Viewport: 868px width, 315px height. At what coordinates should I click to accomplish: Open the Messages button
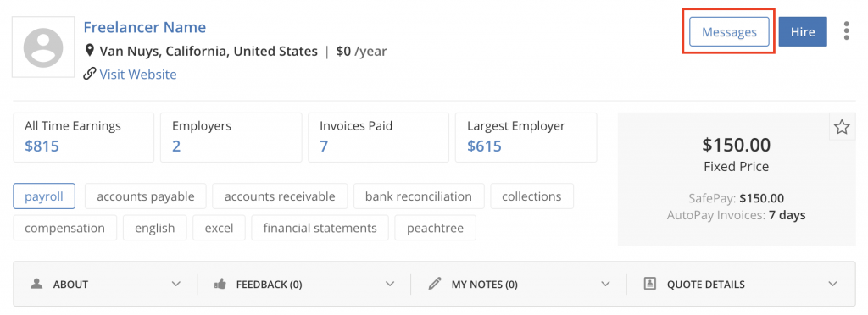[729, 32]
